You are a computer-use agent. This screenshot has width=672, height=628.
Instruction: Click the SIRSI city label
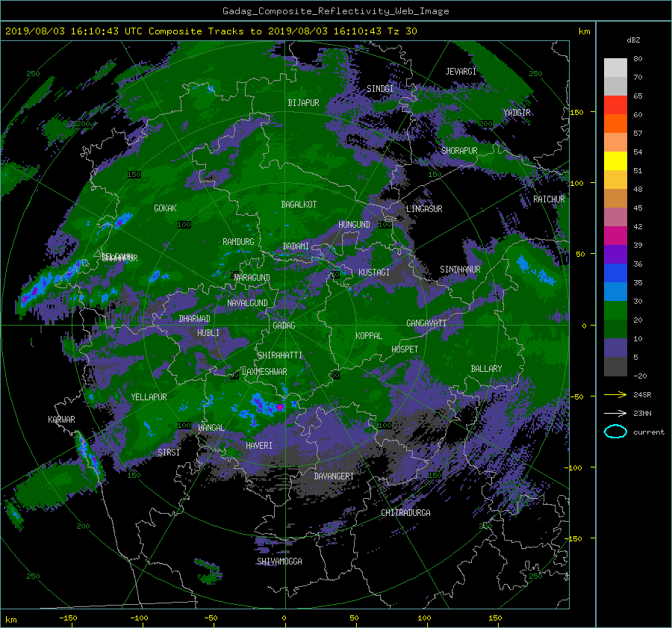point(169,453)
